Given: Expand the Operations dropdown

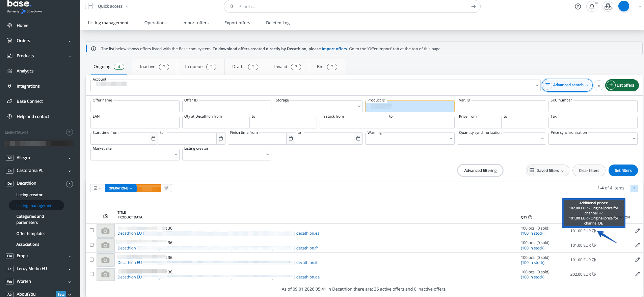Looking at the screenshot, I should 120,188.
